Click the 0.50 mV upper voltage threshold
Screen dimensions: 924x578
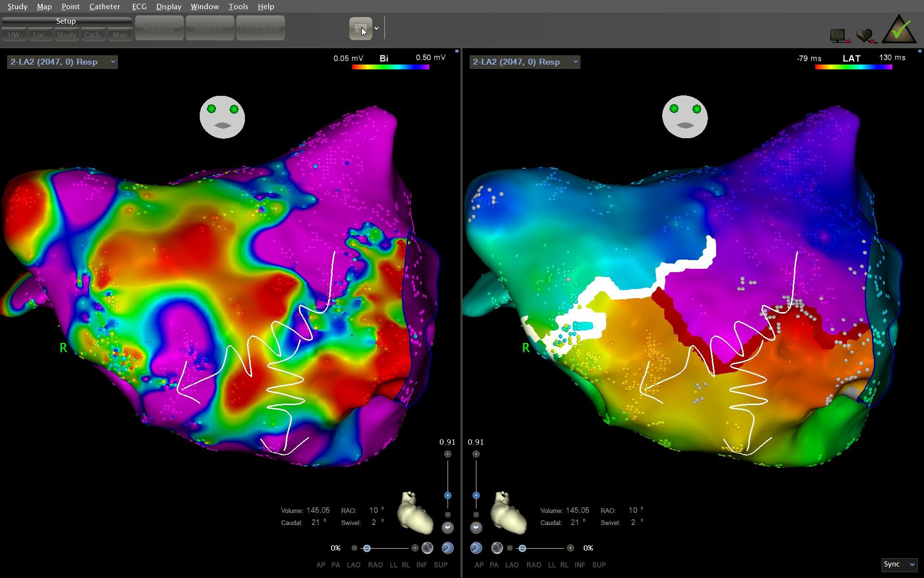[431, 58]
